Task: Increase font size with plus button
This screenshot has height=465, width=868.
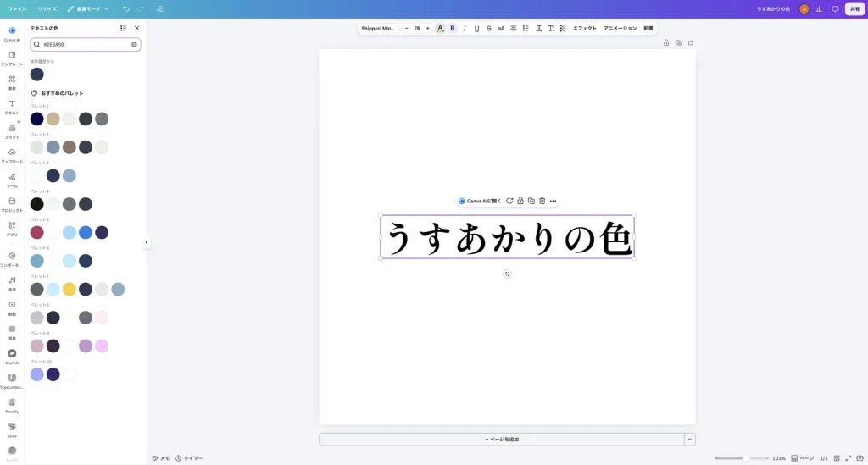Action: pyautogui.click(x=427, y=28)
